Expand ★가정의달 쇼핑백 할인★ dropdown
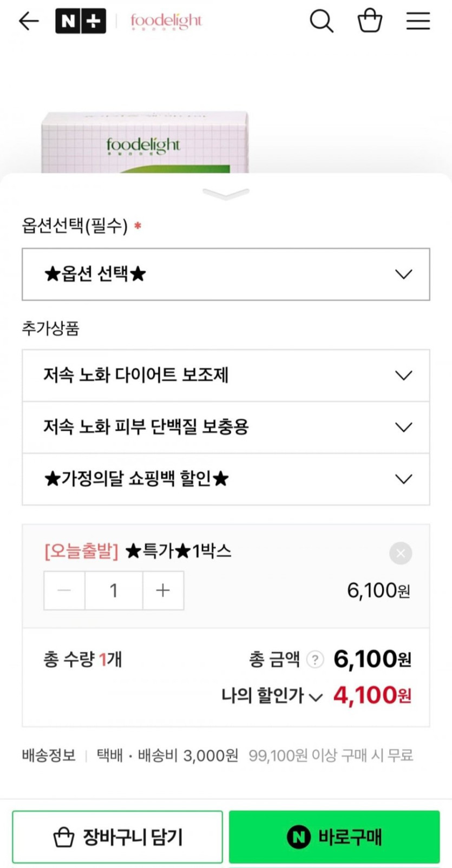This screenshot has height=868, width=452. 226,479
